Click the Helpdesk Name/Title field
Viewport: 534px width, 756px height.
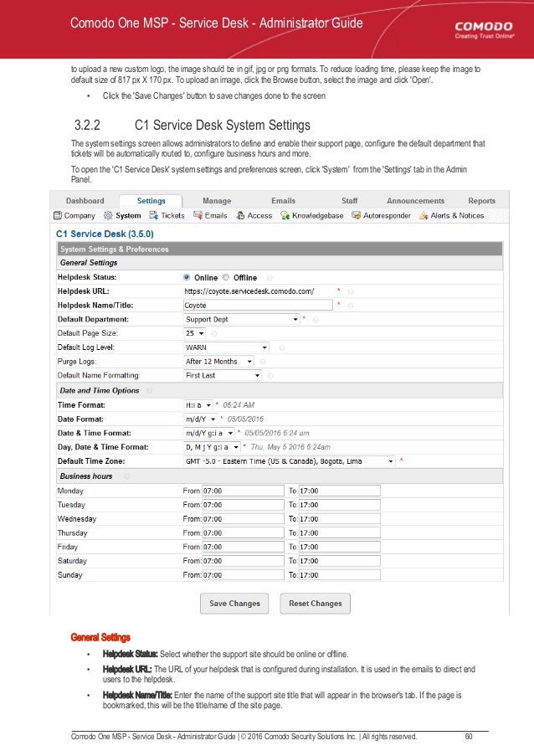[258, 306]
